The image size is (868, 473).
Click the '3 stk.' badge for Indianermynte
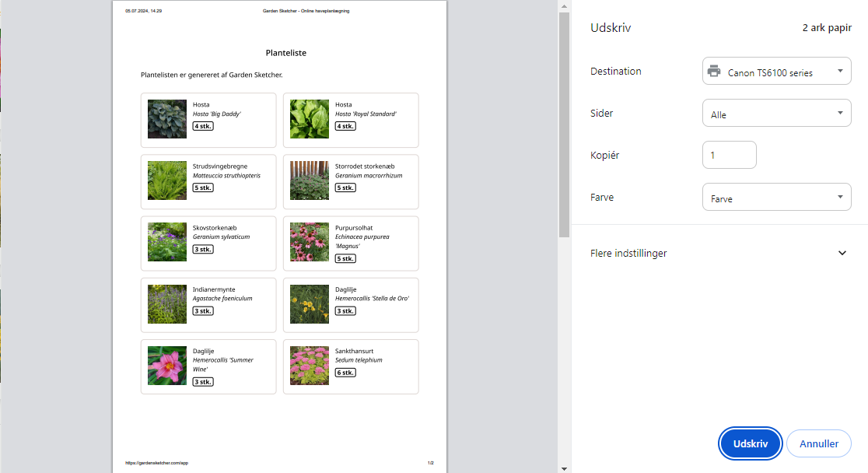click(203, 311)
